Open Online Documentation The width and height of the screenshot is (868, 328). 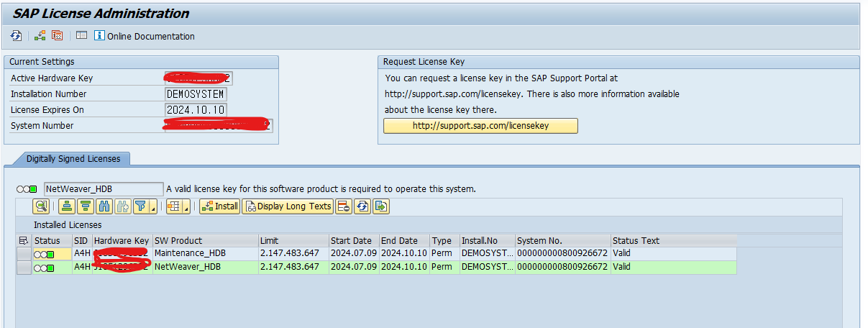[145, 36]
